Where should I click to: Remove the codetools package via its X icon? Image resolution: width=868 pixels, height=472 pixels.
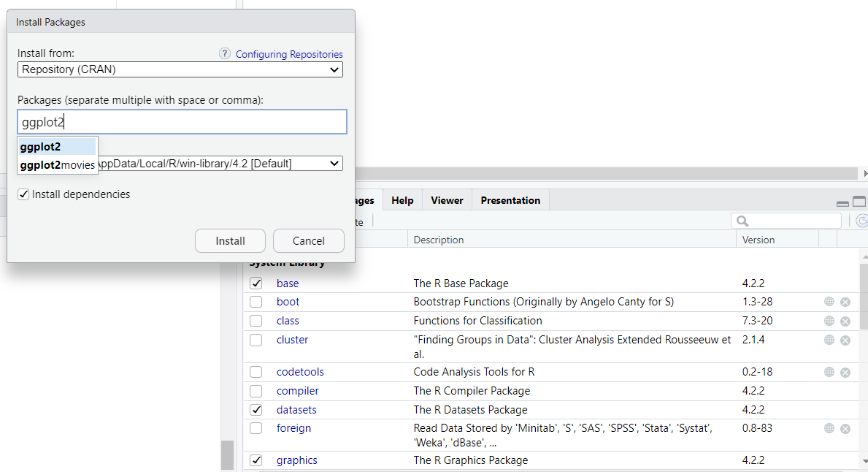point(845,373)
